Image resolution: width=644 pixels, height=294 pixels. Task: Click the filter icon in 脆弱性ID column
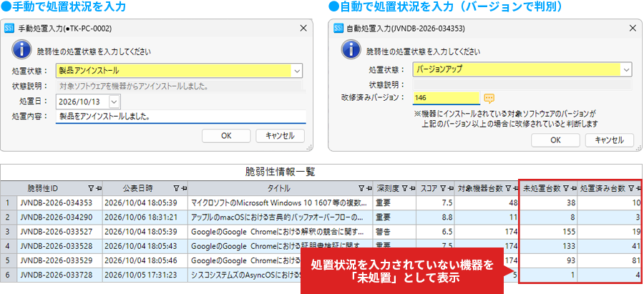click(91, 188)
